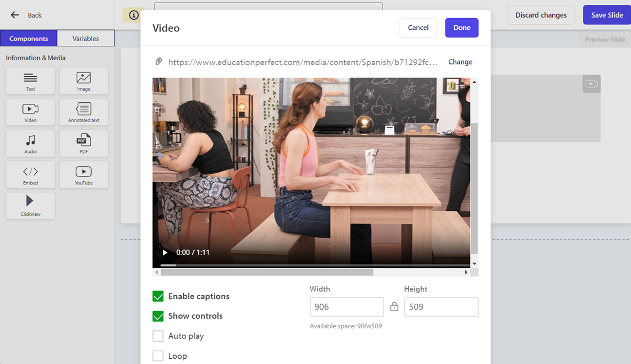
Task: Enable Loop option
Action: click(x=158, y=356)
